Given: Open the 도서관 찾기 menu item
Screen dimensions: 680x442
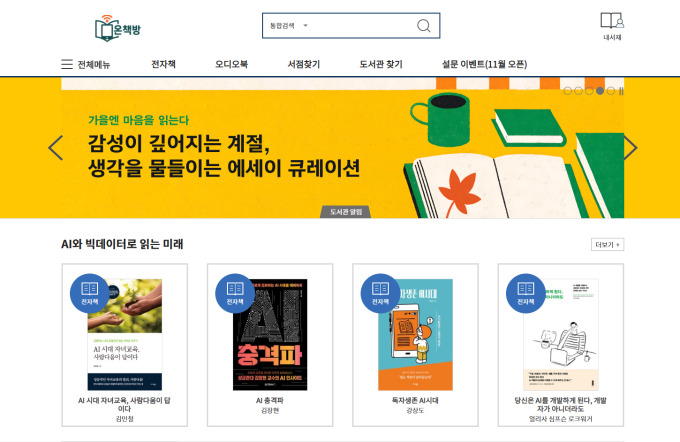Looking at the screenshot, I should [x=381, y=64].
